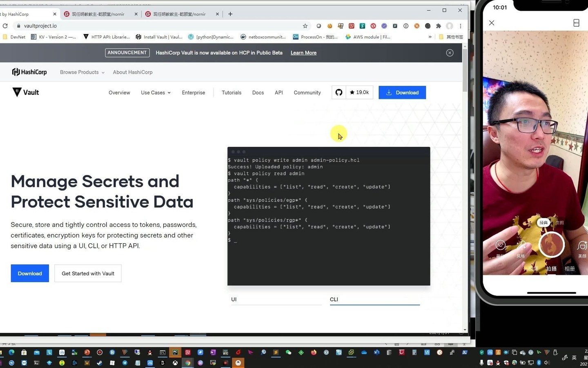The width and height of the screenshot is (588, 368).
Task: Open the DevNet bookmark folder
Action: (14, 37)
